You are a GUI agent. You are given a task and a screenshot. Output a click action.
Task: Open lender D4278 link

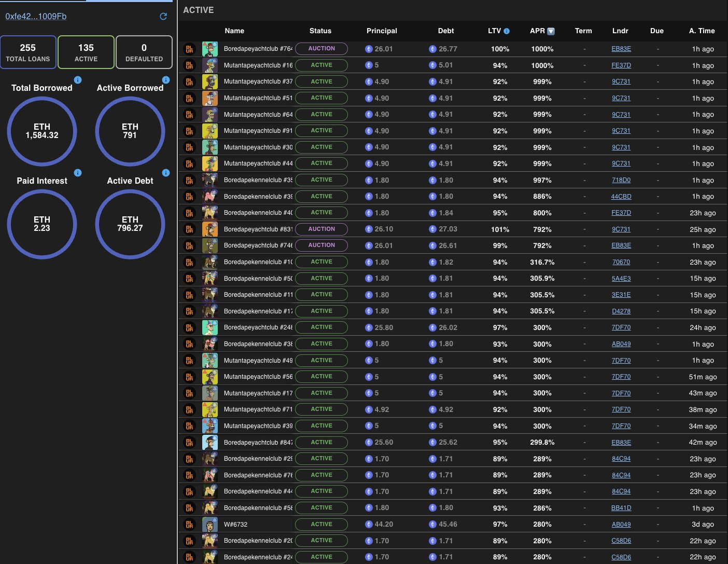point(621,311)
